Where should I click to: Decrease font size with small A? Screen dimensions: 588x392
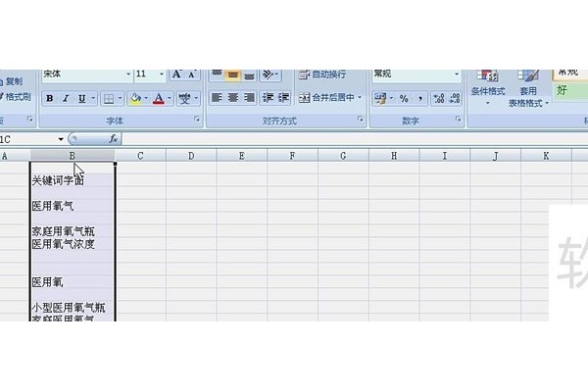click(192, 74)
